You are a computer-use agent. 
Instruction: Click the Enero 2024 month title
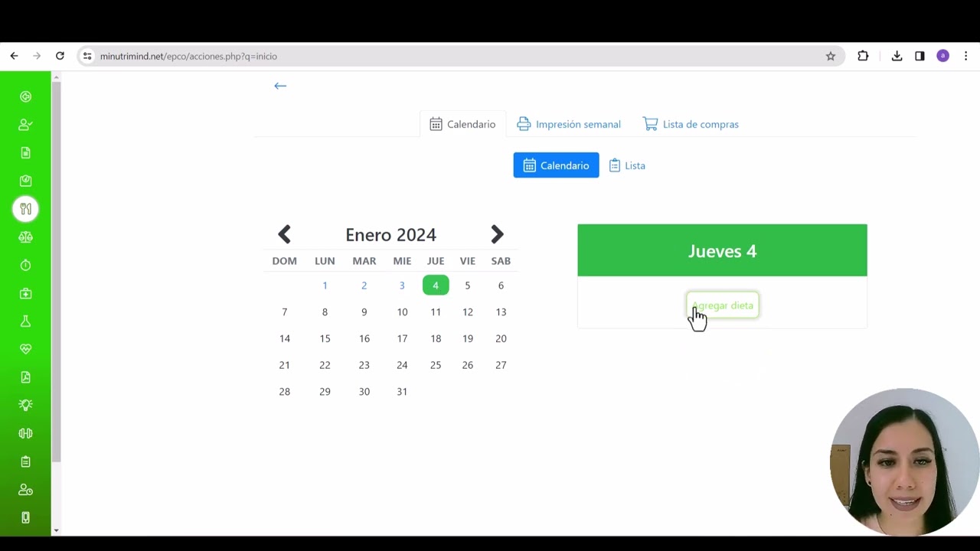coord(390,235)
